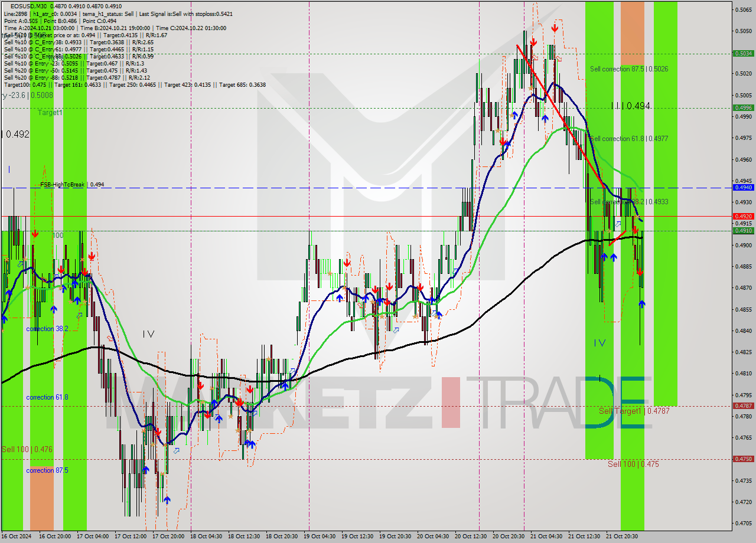The height and width of the screenshot is (543, 756).
Task: Click the '19 Oct 12:30' time axis label
Action: tap(358, 537)
